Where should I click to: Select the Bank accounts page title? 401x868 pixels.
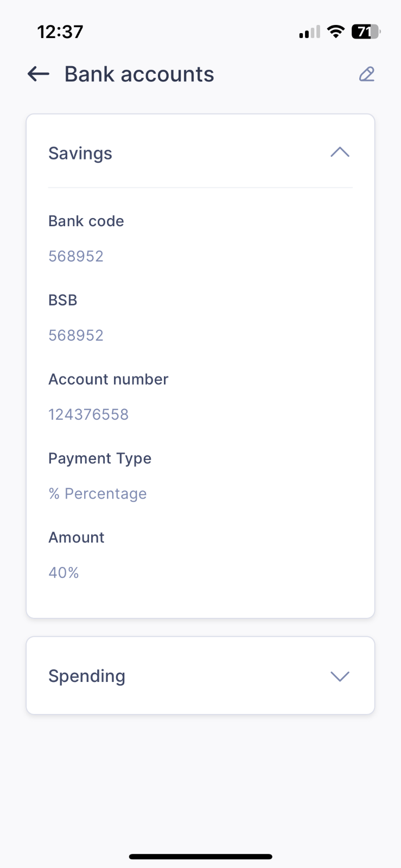coord(139,74)
